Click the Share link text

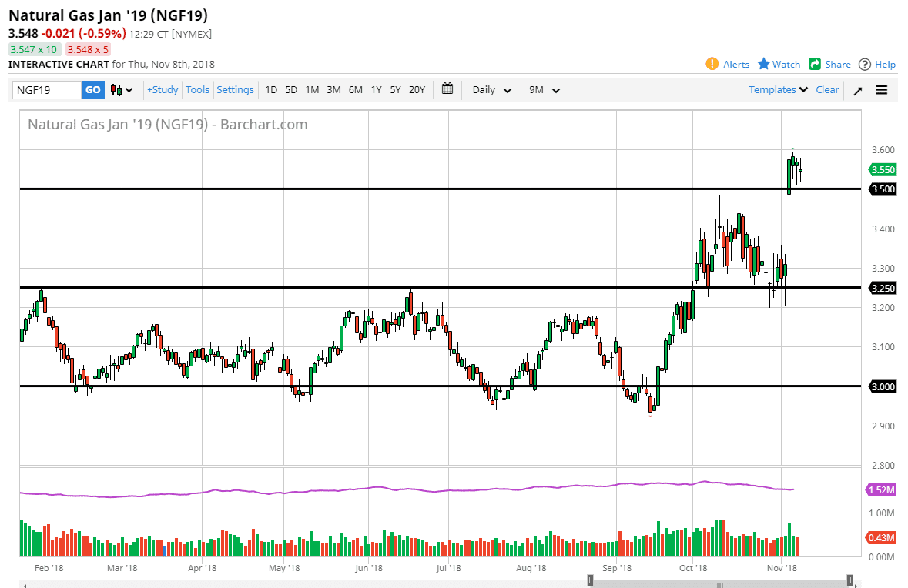pos(838,64)
